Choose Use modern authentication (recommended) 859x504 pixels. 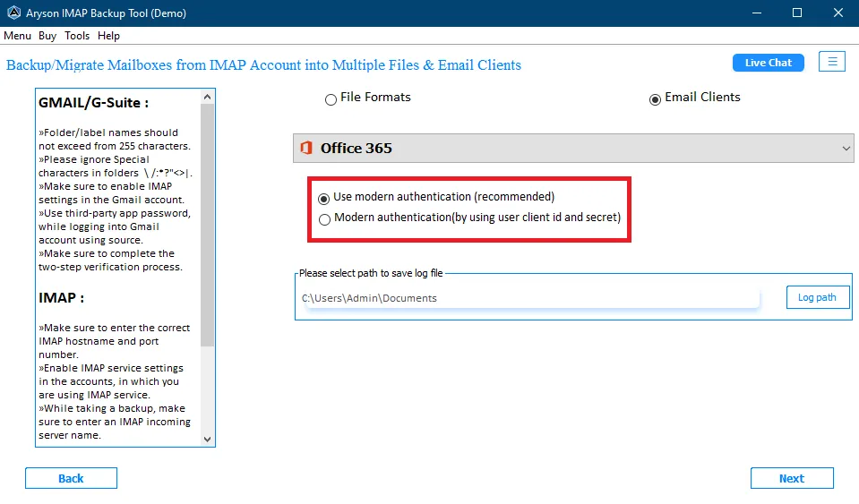[323, 198]
